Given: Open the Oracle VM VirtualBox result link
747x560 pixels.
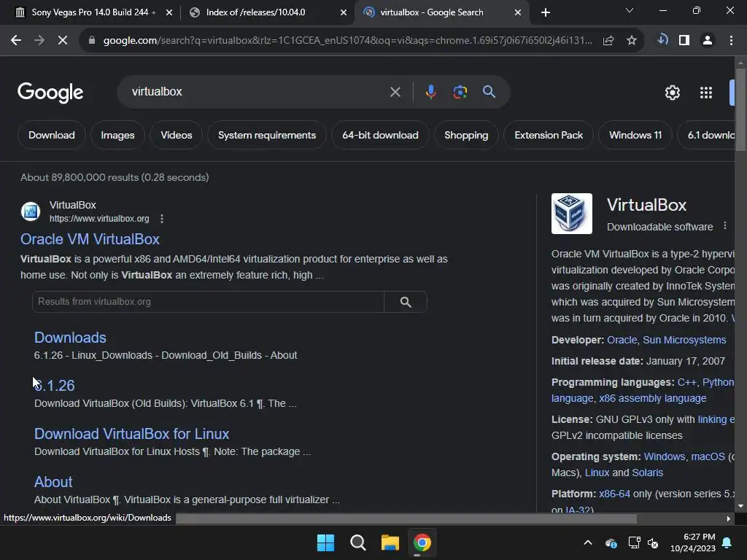Looking at the screenshot, I should pos(90,239).
